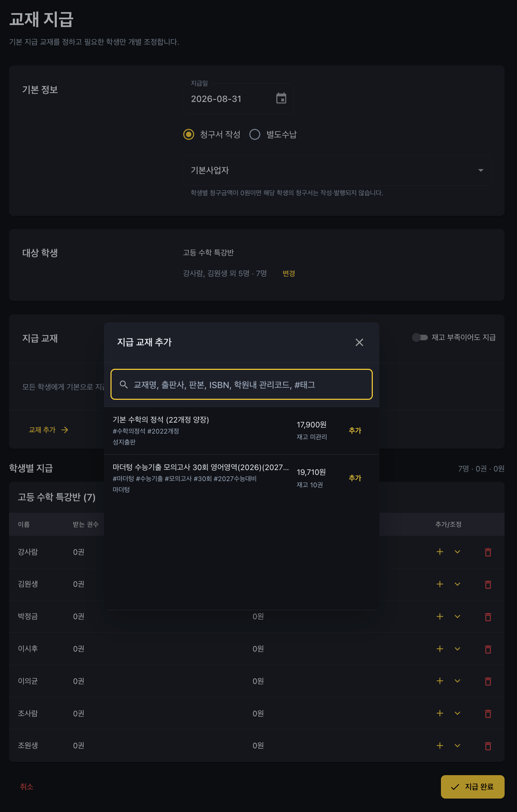This screenshot has width=517, height=812.
Task: Remove 조원생 using the trash icon
Action: (488, 746)
